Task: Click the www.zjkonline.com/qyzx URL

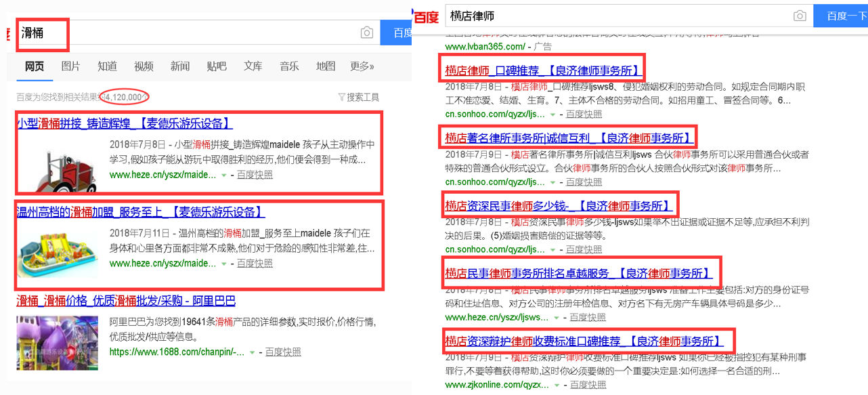Action: click(498, 385)
